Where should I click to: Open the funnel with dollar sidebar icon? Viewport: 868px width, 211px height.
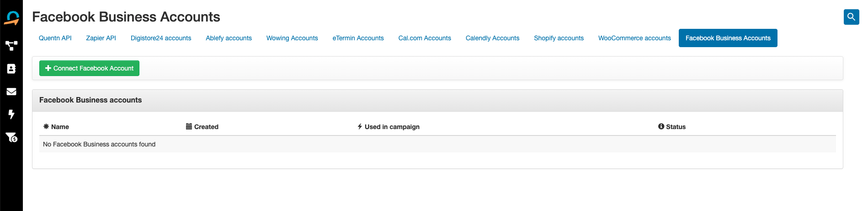tap(11, 137)
